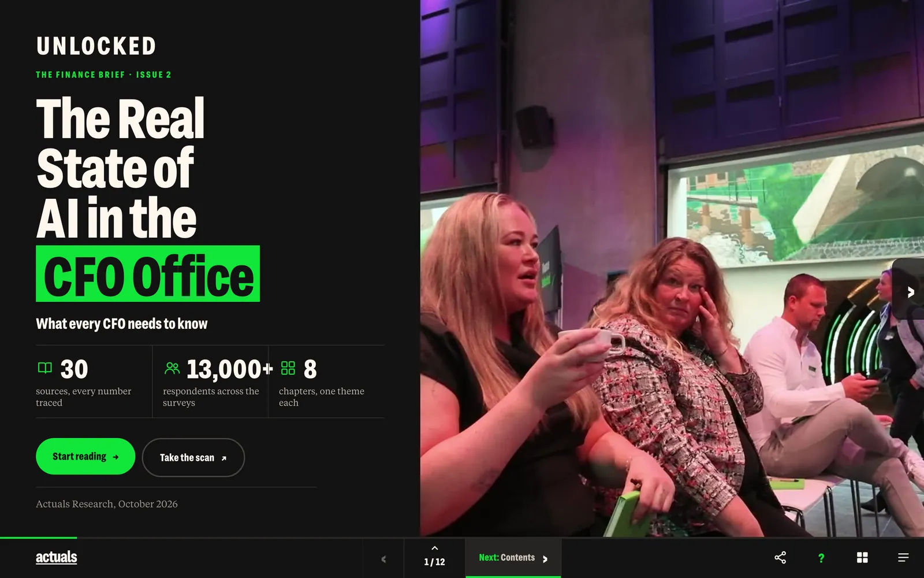Click the 'CFO Office' highlighted heading
The image size is (924, 578).
point(148,274)
